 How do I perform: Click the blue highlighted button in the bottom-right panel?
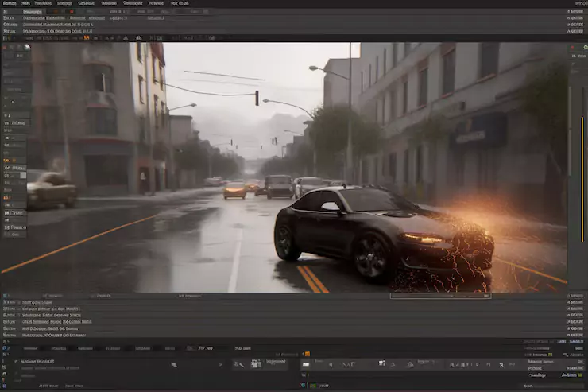(576, 342)
